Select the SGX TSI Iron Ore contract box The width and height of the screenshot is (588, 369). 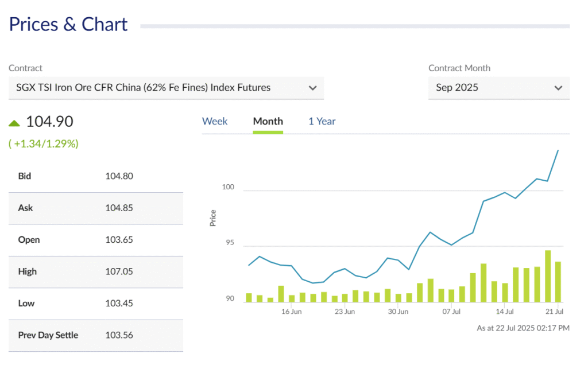coord(166,88)
